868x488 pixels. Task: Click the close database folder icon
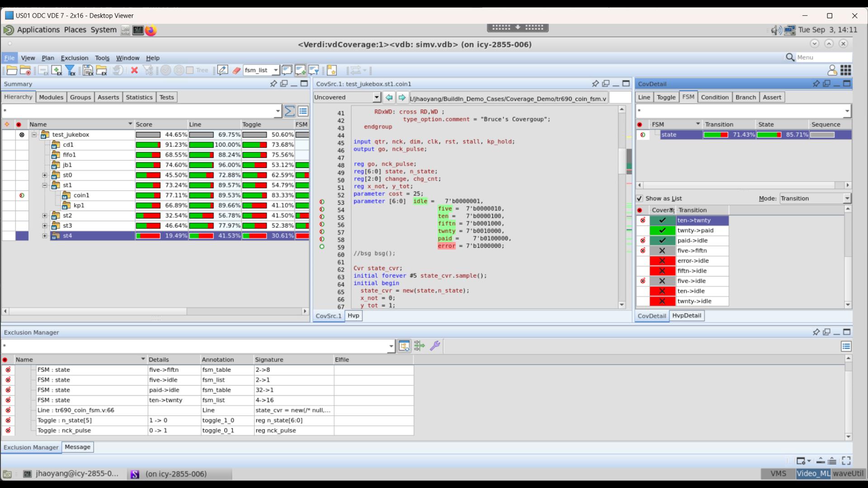click(26, 70)
